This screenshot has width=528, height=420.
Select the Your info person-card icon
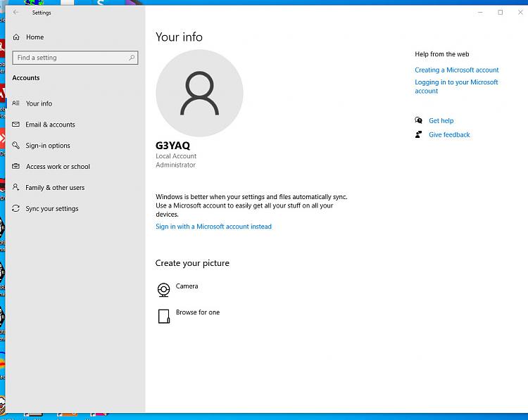[16, 103]
